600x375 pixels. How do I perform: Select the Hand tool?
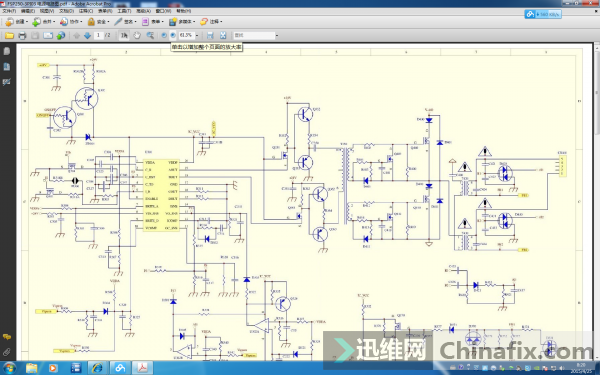coord(137,36)
